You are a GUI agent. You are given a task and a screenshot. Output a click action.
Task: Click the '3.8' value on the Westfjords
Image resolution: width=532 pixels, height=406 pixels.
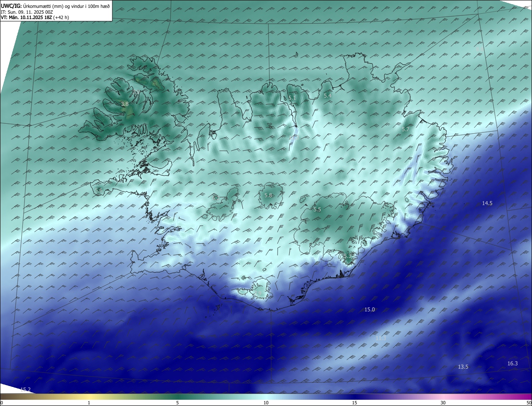125,104
